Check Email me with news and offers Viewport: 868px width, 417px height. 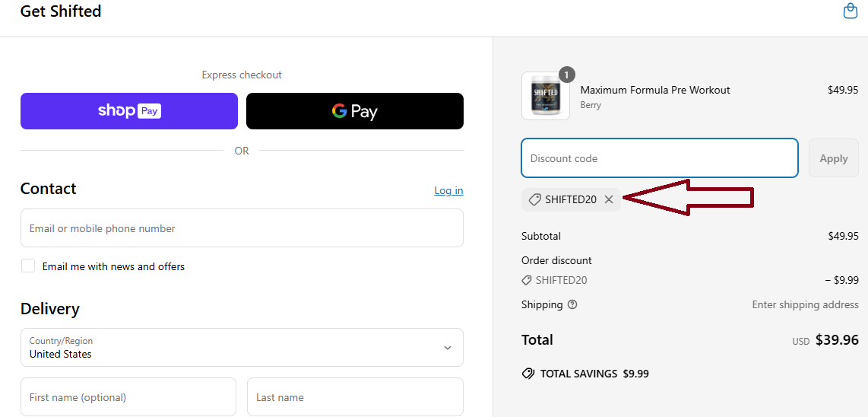click(x=28, y=266)
